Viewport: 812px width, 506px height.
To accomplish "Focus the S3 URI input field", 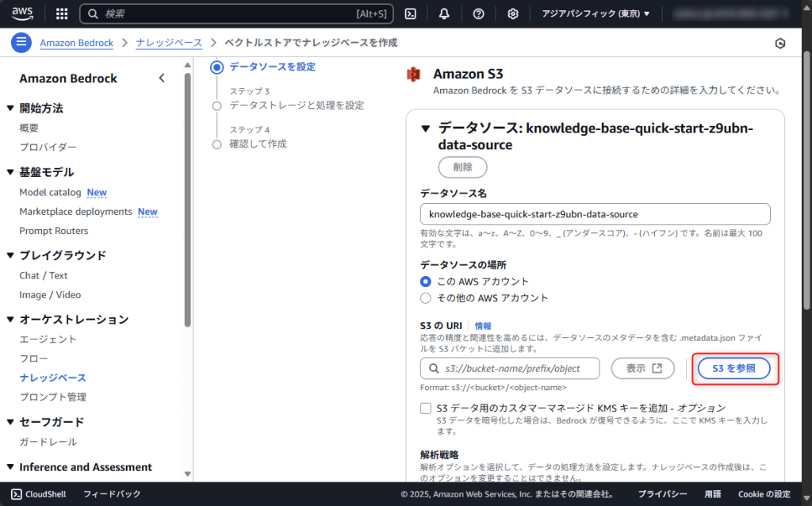I will point(510,368).
